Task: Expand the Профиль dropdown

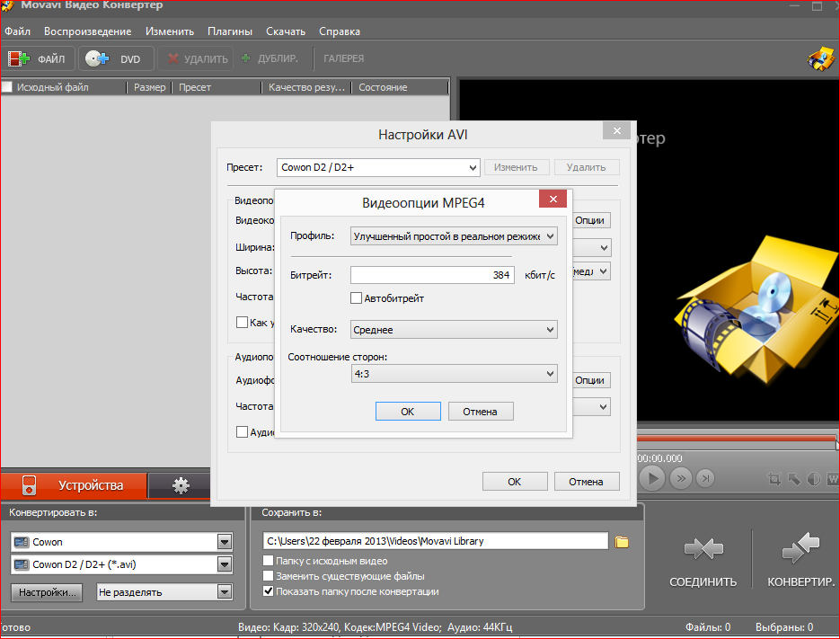Action: tap(454, 236)
